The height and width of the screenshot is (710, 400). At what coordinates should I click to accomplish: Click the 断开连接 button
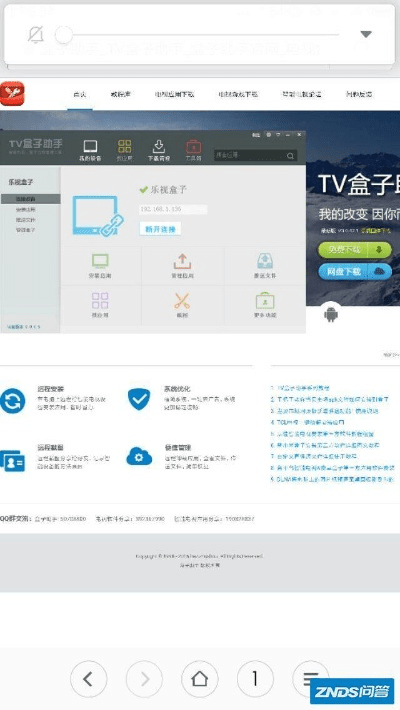(160, 229)
